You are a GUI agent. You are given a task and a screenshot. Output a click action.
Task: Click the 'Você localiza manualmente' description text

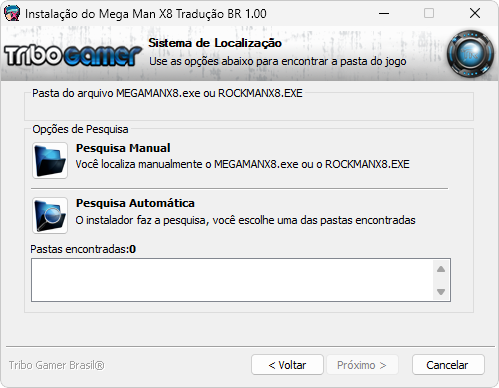(242, 164)
